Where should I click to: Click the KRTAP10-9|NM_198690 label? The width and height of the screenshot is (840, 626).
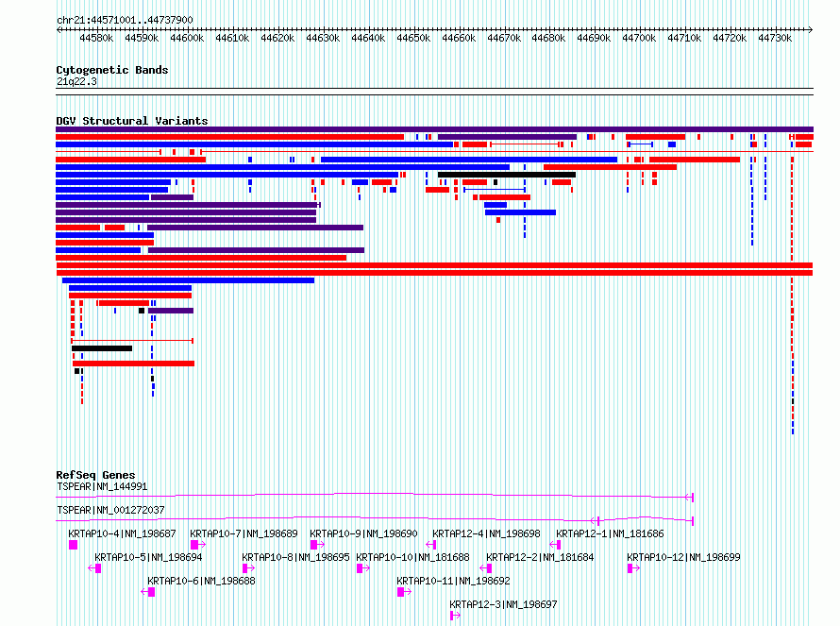(x=363, y=533)
